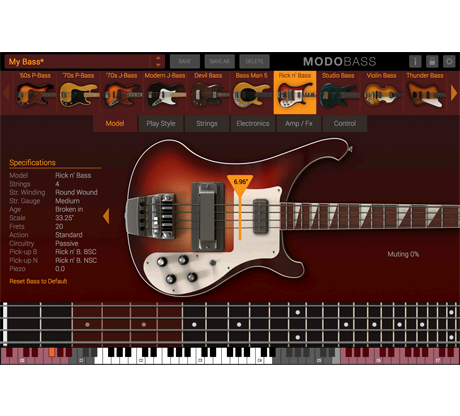Click the Rick n' B. BSC pickup value
Screen dimensions: 460x416
(76, 252)
